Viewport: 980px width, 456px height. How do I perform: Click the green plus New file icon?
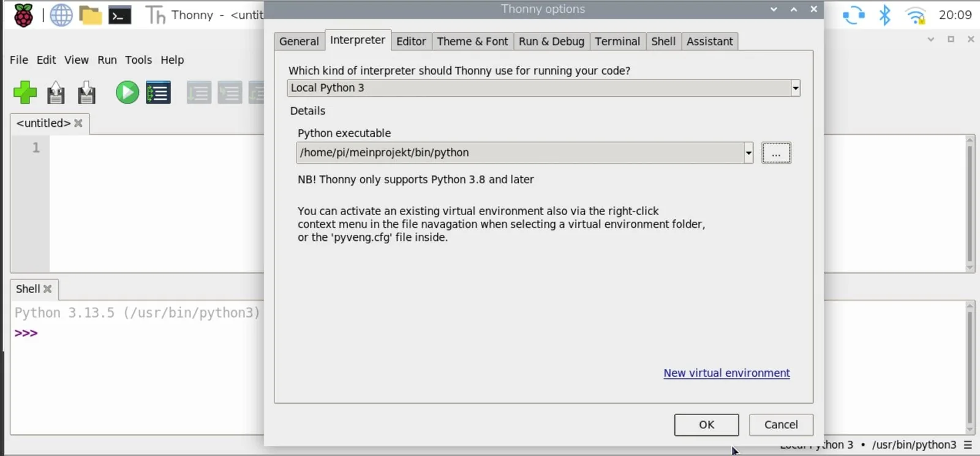25,93
